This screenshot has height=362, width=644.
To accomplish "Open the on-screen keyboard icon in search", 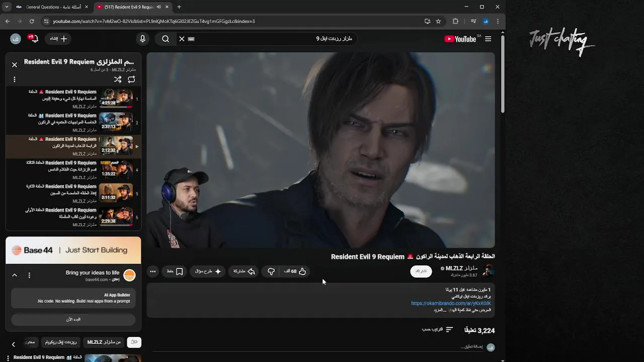I will tap(191, 39).
